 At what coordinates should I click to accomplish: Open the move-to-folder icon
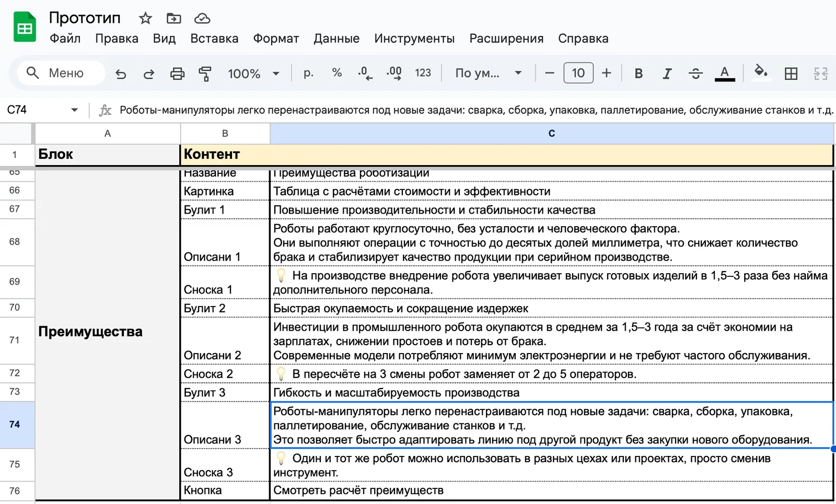[x=173, y=19]
